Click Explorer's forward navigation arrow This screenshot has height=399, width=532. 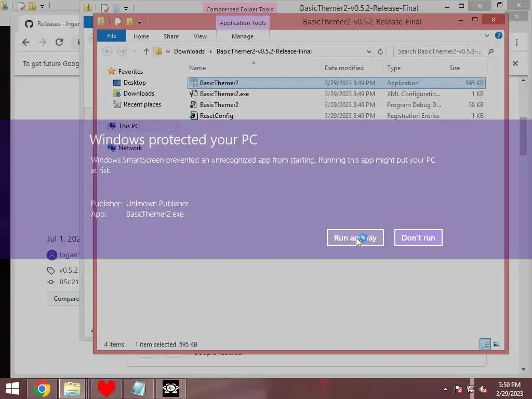[x=122, y=51]
